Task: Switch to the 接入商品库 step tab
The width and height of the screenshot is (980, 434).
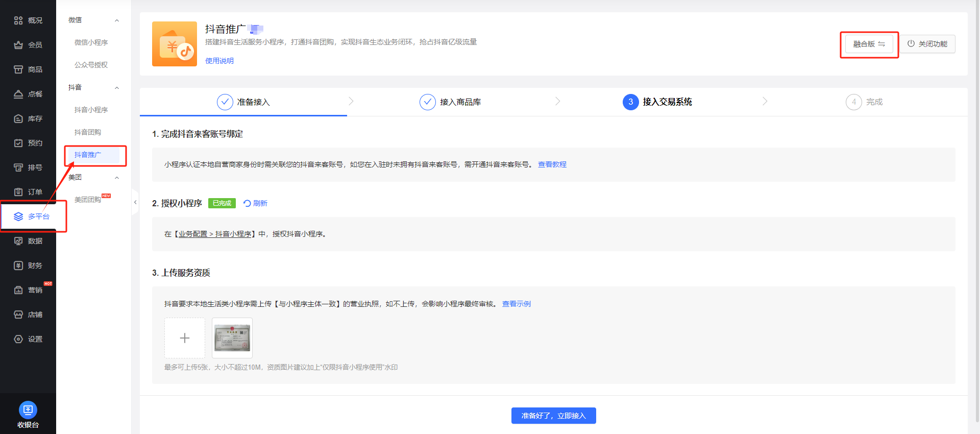Action: point(450,102)
